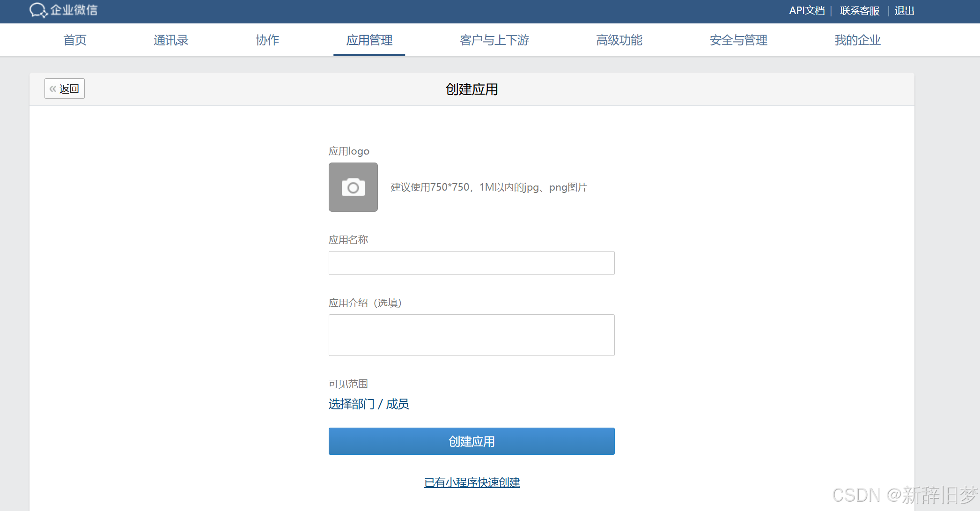Image resolution: width=980 pixels, height=511 pixels.
Task: Click the 联系客服 link
Action: click(859, 10)
